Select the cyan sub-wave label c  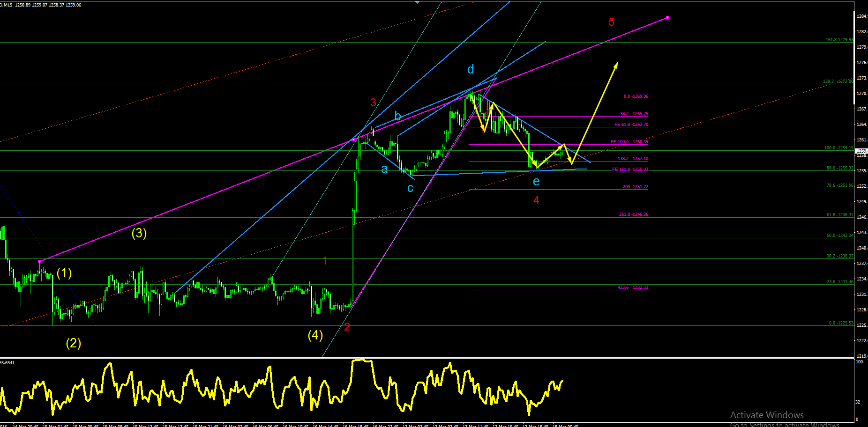pos(411,188)
